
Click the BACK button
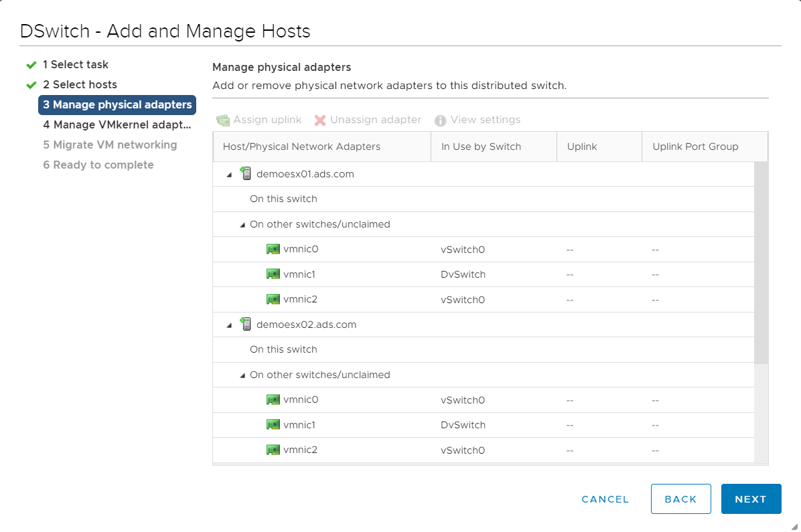point(681,499)
